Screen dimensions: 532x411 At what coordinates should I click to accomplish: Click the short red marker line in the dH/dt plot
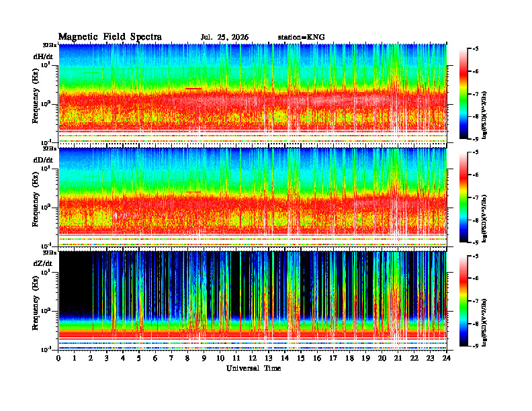[193, 89]
